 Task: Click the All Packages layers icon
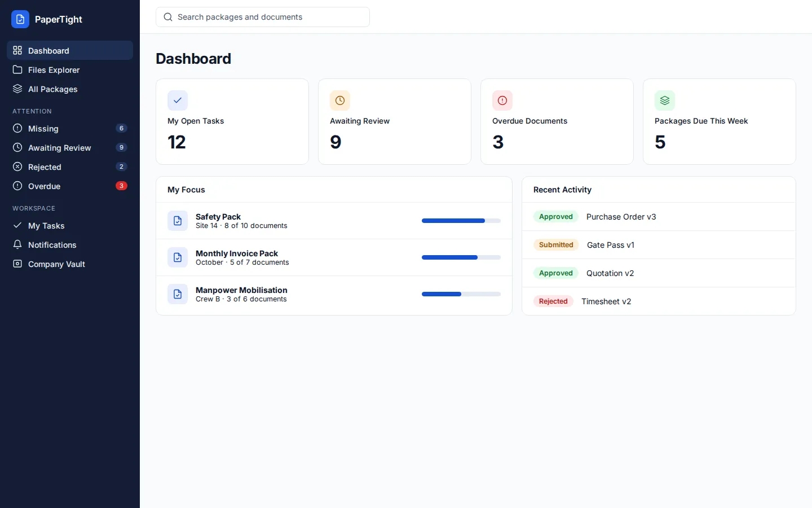(x=17, y=89)
